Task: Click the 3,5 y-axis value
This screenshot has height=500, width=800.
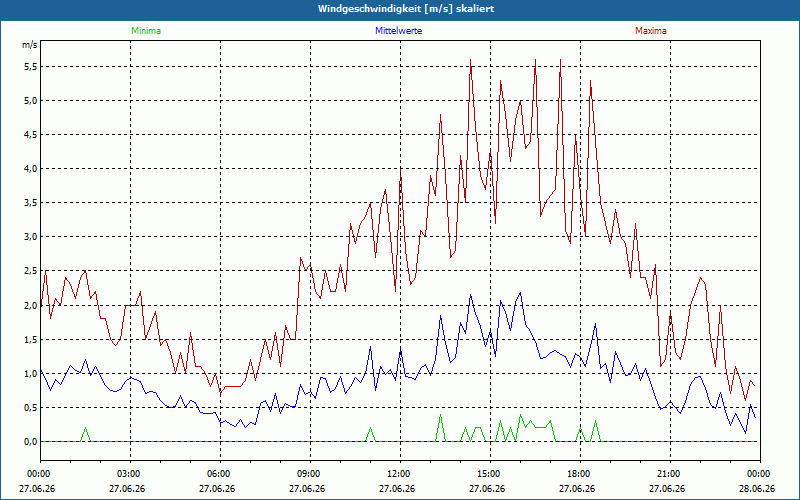Action: pyautogui.click(x=31, y=203)
